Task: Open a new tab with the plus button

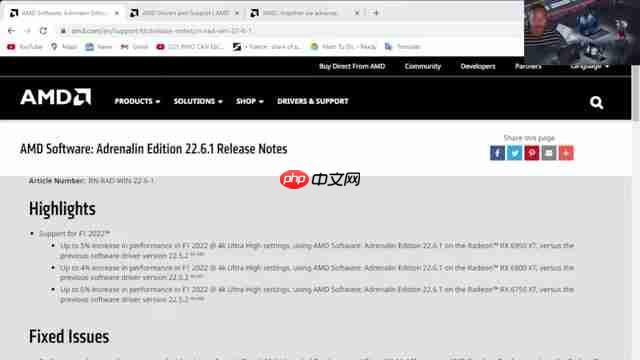Action: (376, 13)
